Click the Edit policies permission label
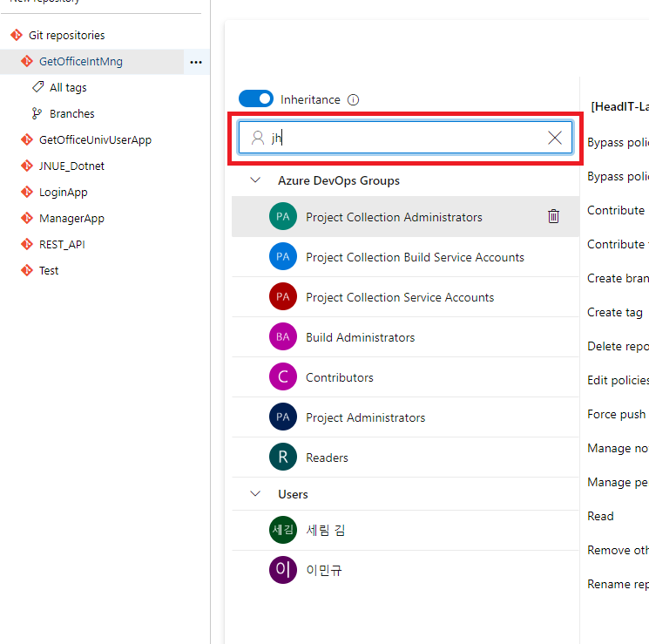Image resolution: width=649 pixels, height=644 pixels. 618,380
